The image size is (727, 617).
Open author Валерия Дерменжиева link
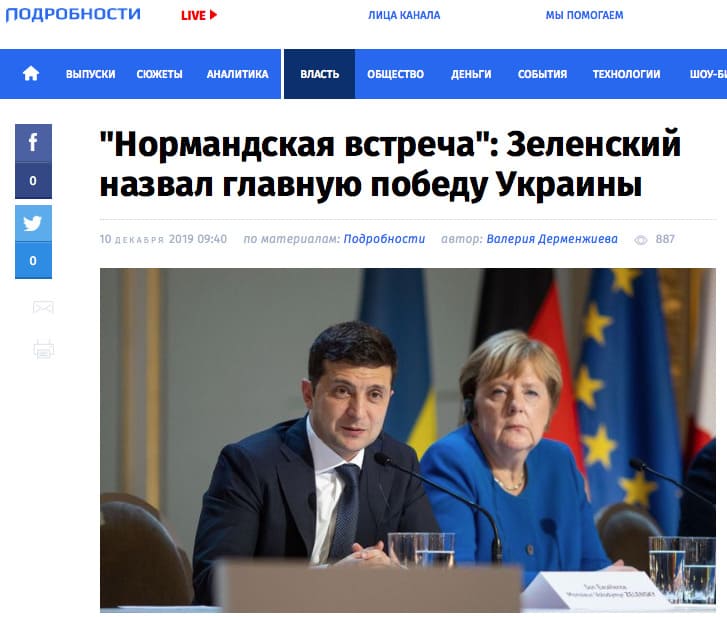(x=552, y=239)
